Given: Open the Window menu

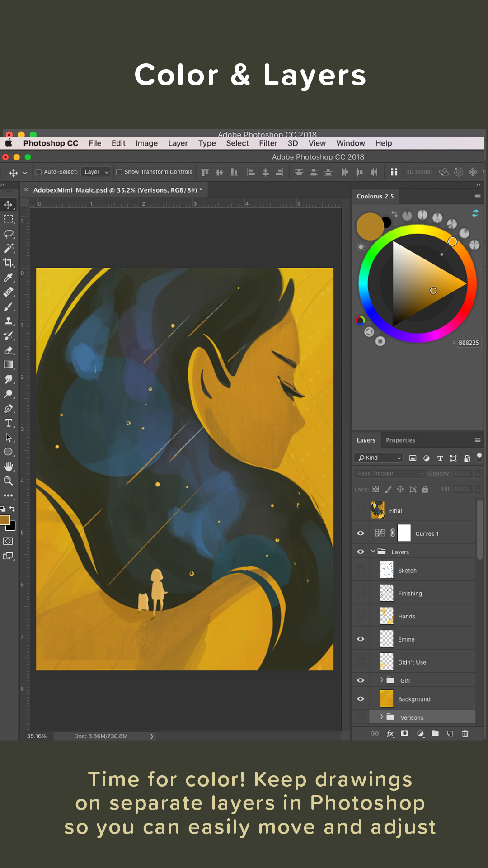Looking at the screenshot, I should (x=350, y=143).
